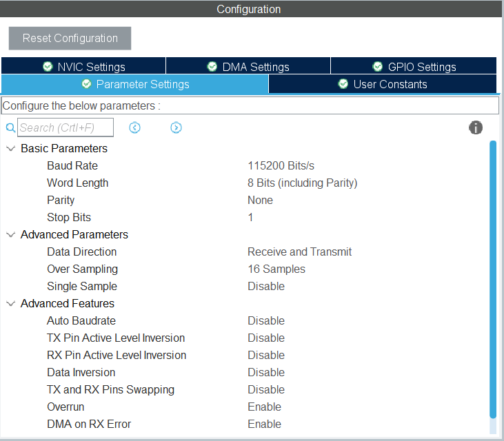Select the Over Sampling label
This screenshot has height=441, width=504.
[82, 269]
